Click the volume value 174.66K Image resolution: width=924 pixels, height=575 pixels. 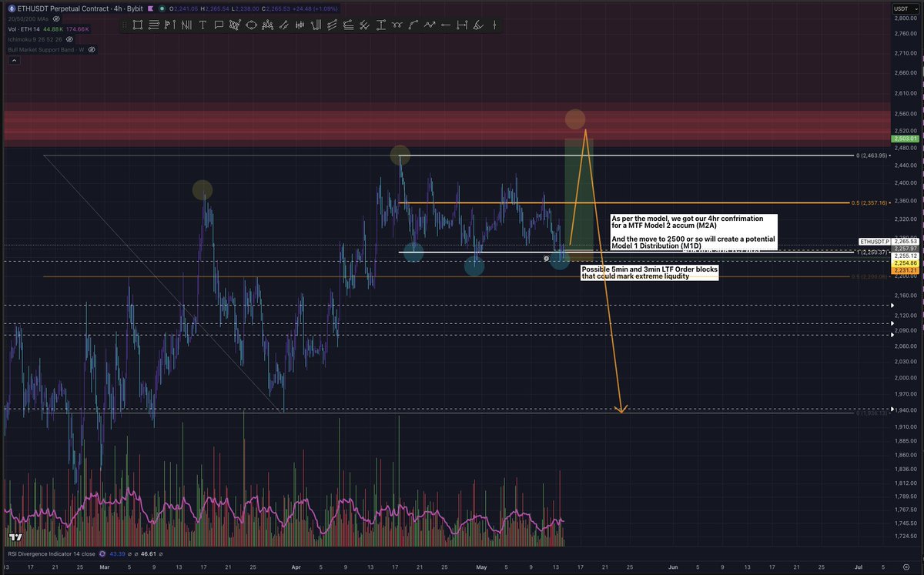(78, 28)
